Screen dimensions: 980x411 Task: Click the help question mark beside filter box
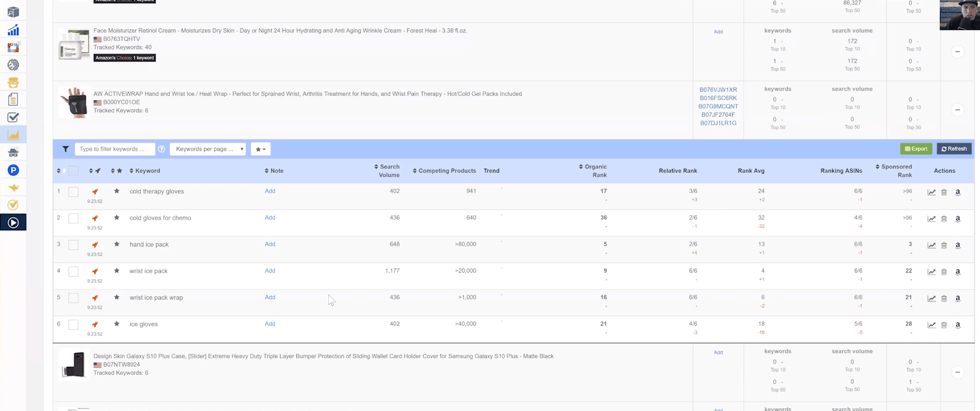point(162,150)
